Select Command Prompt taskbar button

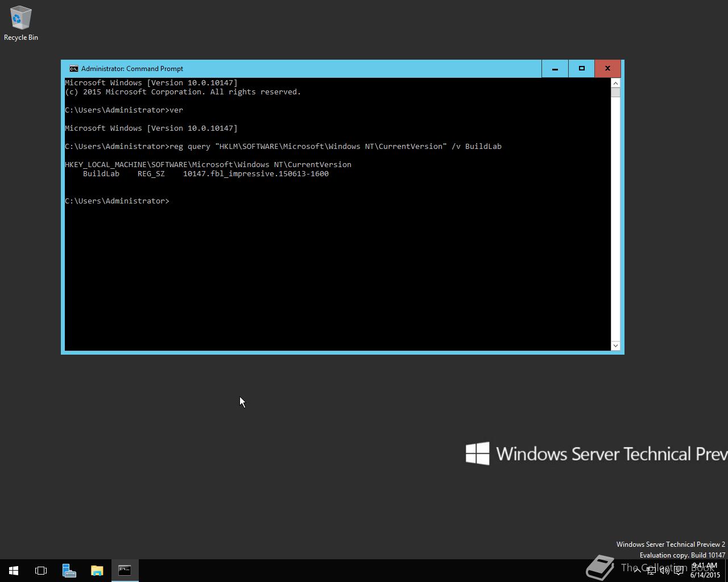125,571
